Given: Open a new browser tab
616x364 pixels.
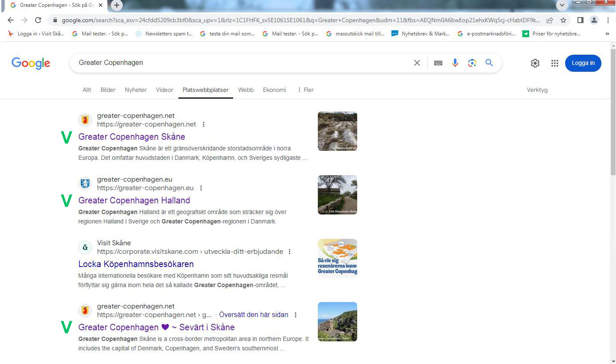Looking at the screenshot, I should [116, 5].
